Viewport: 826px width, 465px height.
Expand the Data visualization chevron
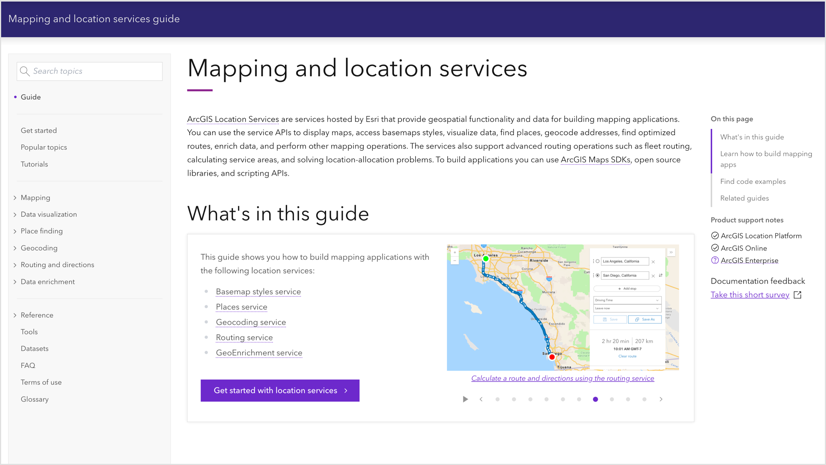(15, 215)
